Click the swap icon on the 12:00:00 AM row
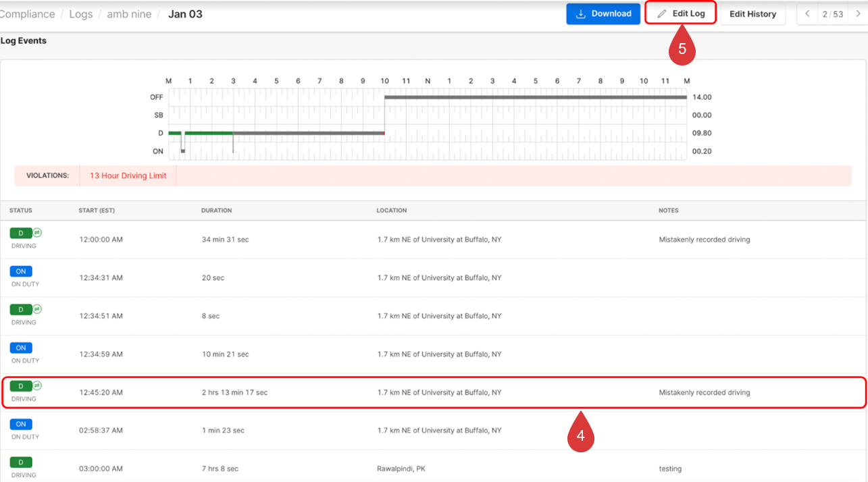The image size is (868, 482). tap(38, 233)
